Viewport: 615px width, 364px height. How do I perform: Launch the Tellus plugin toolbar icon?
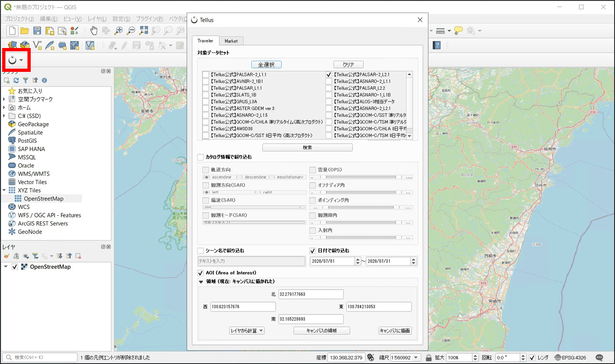coord(13,60)
